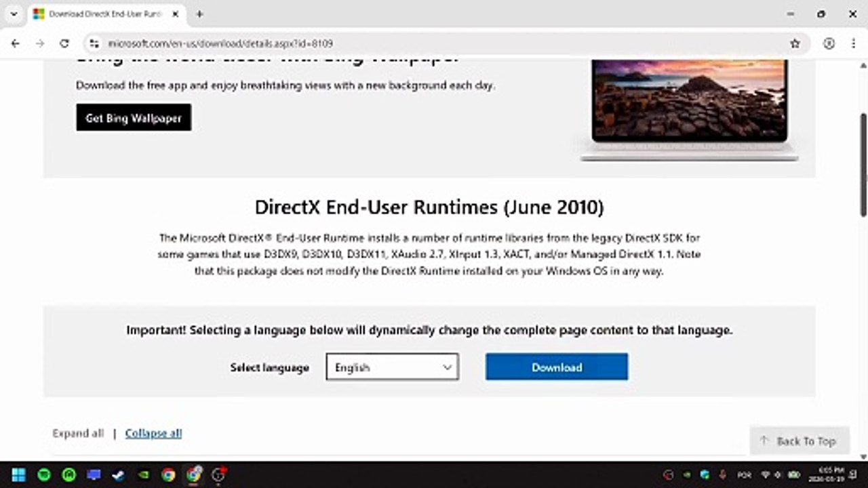
Task: Open Chrome's three-dot menu
Action: 853,43
